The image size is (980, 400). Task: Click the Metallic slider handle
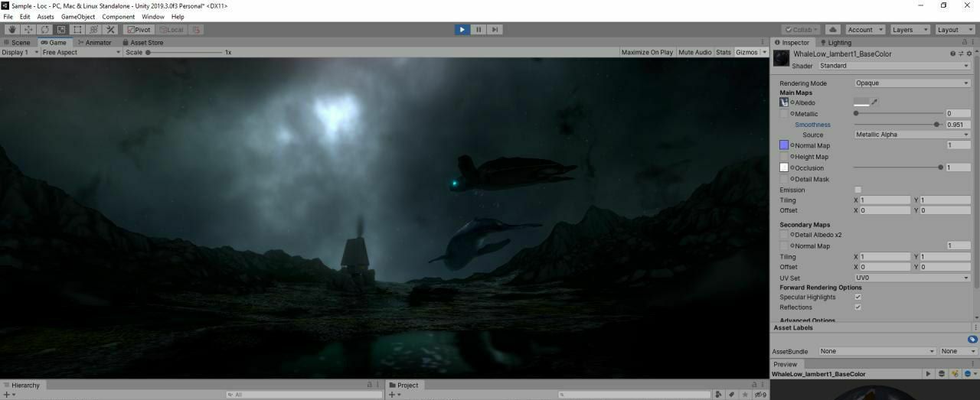click(x=856, y=113)
